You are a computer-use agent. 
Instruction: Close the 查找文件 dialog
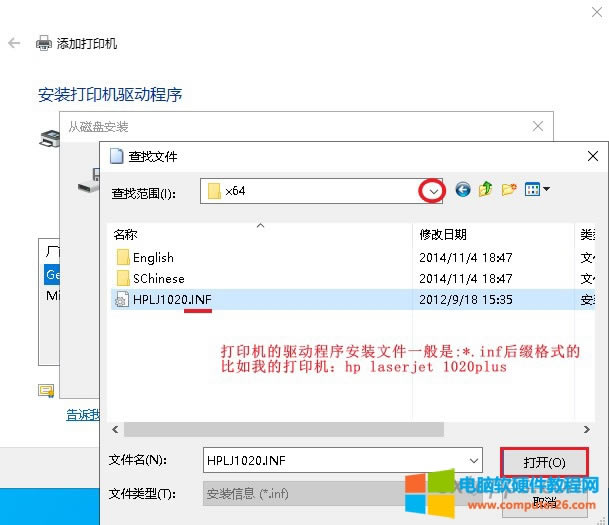(x=592, y=156)
